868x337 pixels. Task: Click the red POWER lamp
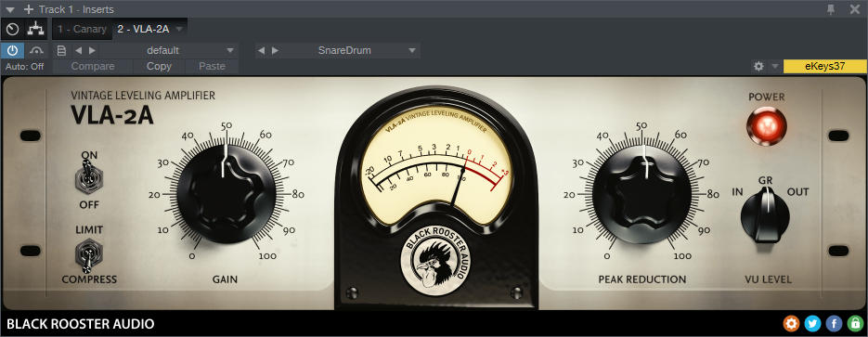(766, 126)
